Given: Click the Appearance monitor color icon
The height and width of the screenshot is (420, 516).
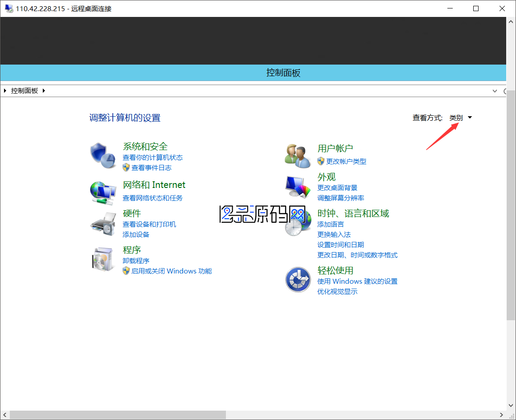Looking at the screenshot, I should [298, 187].
